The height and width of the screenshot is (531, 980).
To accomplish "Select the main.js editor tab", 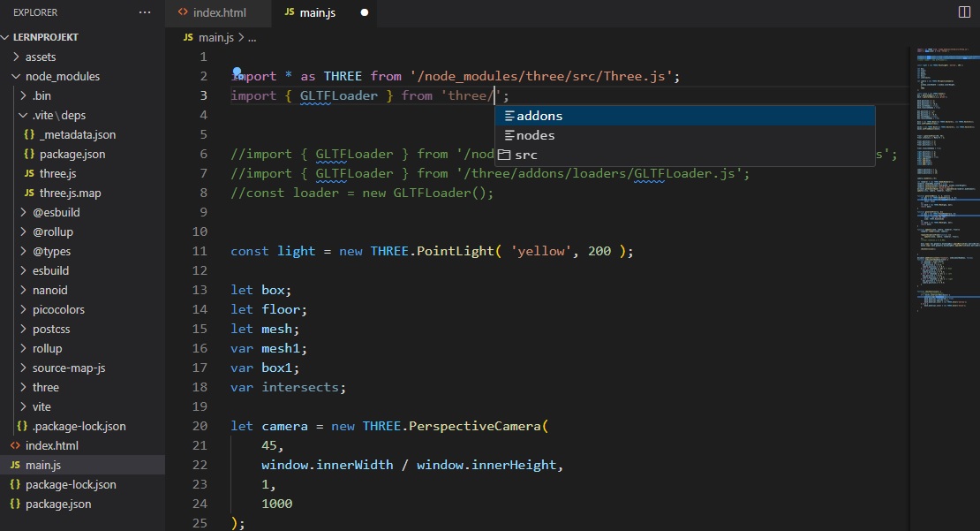I will click(324, 12).
